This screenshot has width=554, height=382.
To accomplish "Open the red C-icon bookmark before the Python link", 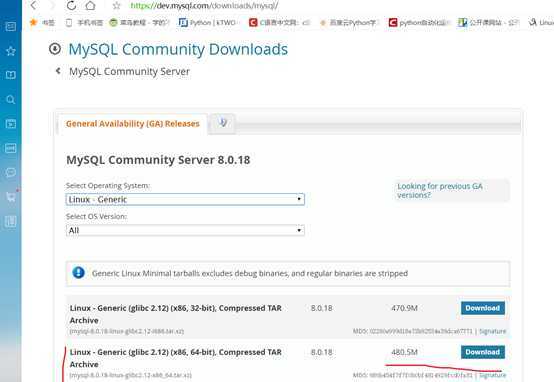I will point(279,23).
